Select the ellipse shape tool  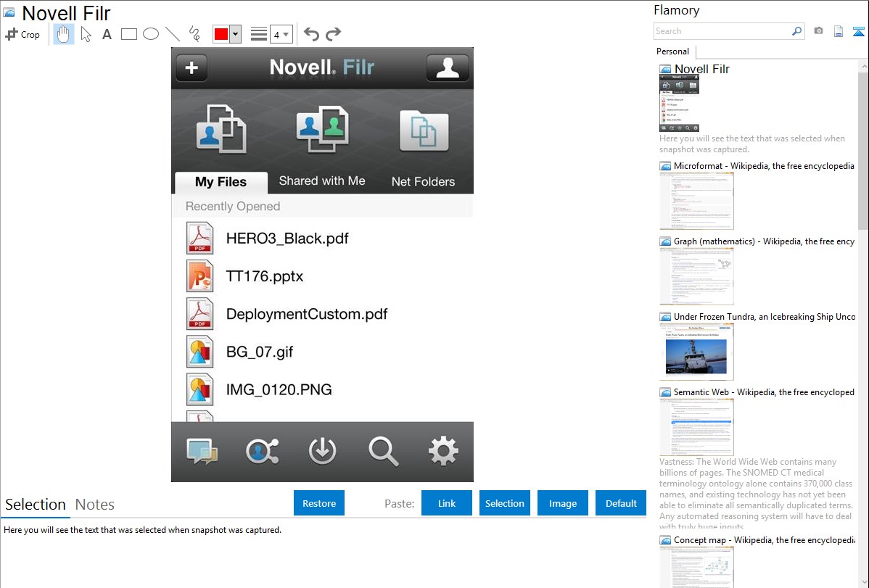pyautogui.click(x=151, y=34)
